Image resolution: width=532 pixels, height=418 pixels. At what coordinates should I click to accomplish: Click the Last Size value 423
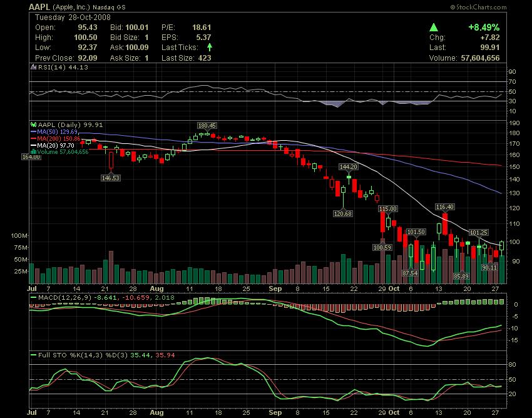coord(205,58)
